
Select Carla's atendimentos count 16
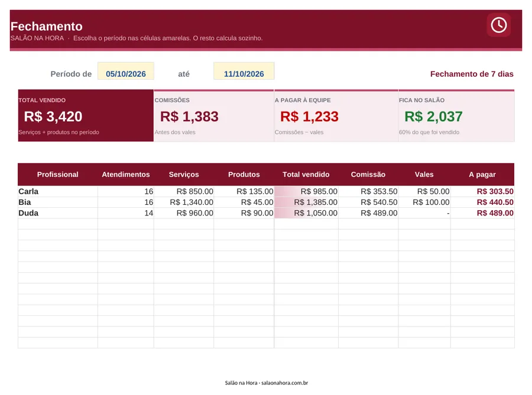click(126, 191)
